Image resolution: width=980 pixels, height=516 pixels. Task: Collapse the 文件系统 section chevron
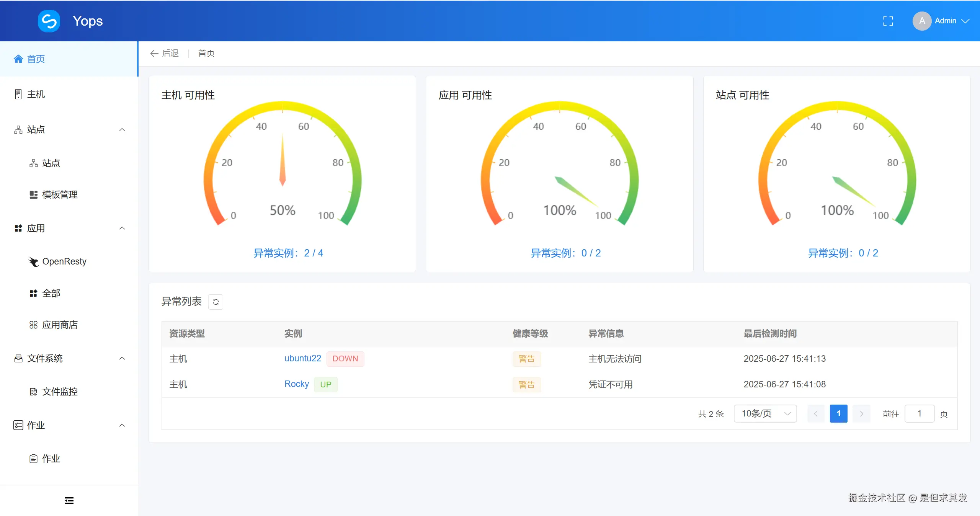point(122,358)
